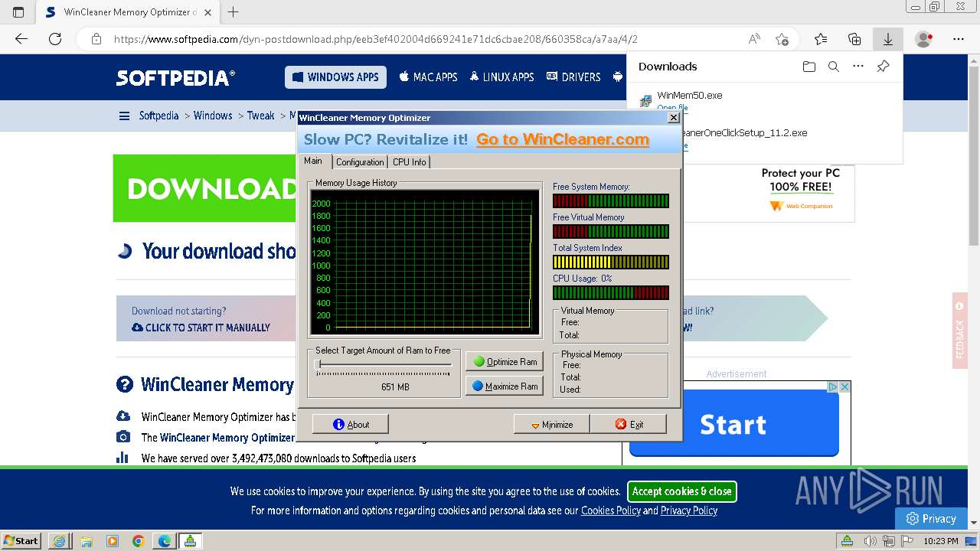Close the Start advertisement with X
Viewport: 980px width, 551px height.
(x=845, y=387)
